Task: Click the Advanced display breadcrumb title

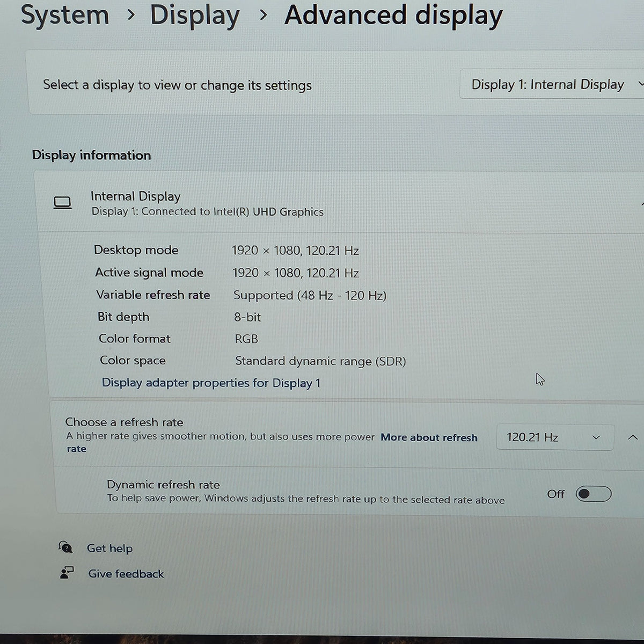Action: [393, 16]
